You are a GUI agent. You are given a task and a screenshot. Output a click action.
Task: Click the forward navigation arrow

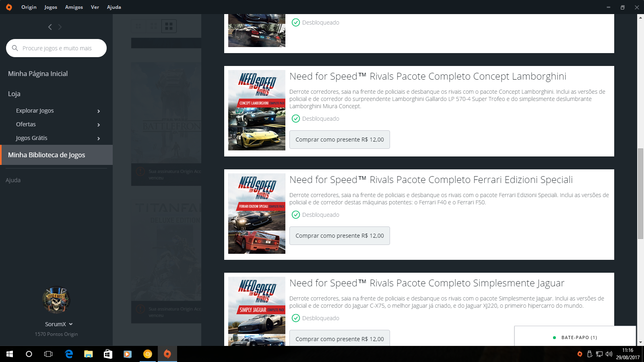60,27
